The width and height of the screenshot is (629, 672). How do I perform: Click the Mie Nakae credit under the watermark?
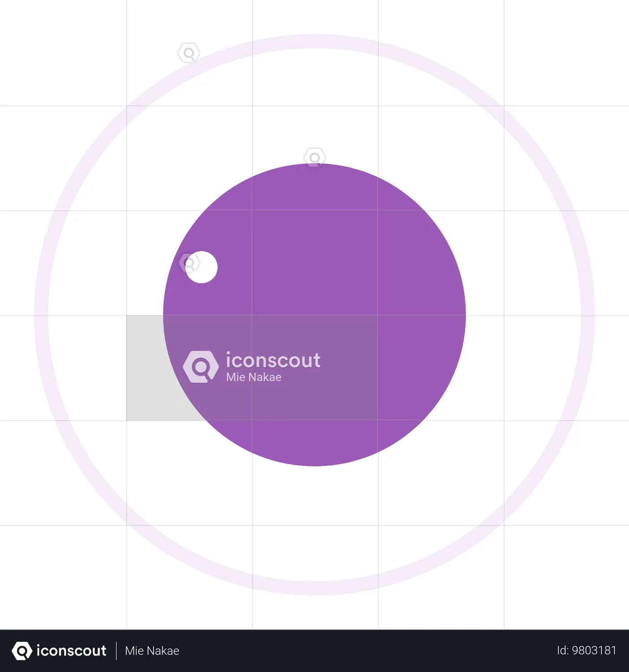pos(253,377)
